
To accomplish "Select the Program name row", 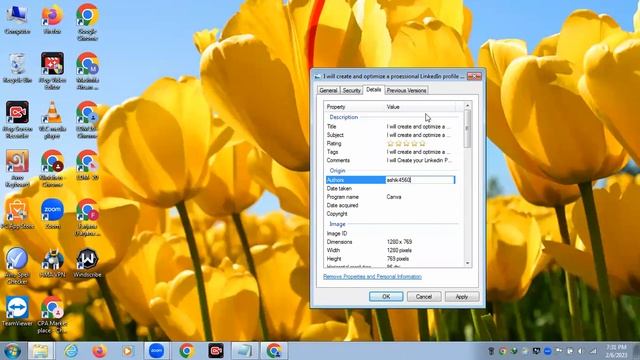I will pos(392,197).
